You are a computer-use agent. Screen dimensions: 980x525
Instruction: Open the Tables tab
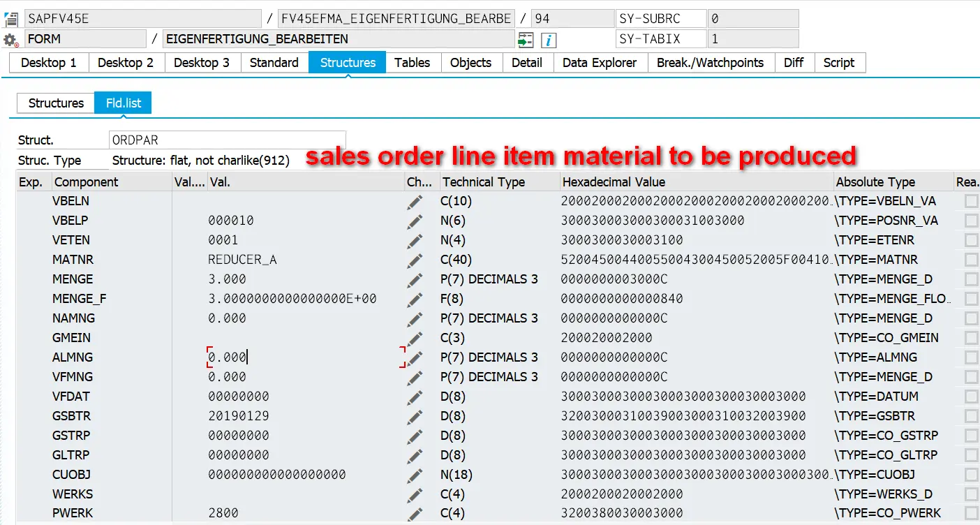[413, 63]
